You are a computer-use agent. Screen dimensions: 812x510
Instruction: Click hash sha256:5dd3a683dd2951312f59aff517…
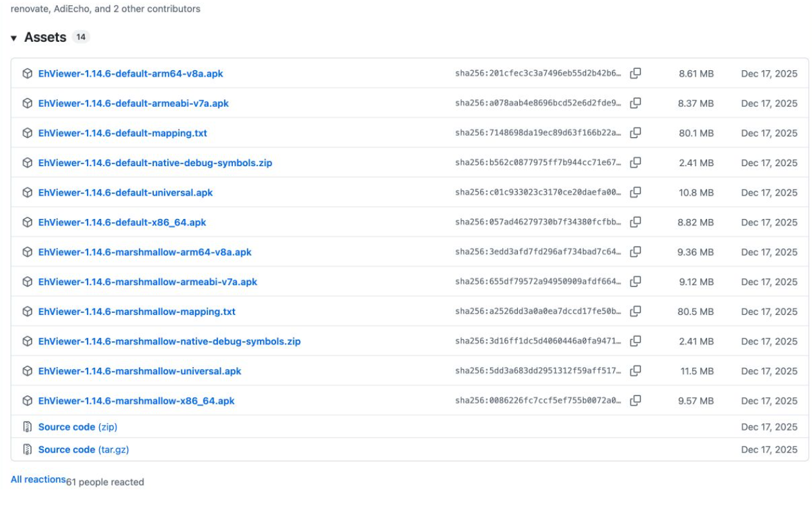tap(539, 370)
